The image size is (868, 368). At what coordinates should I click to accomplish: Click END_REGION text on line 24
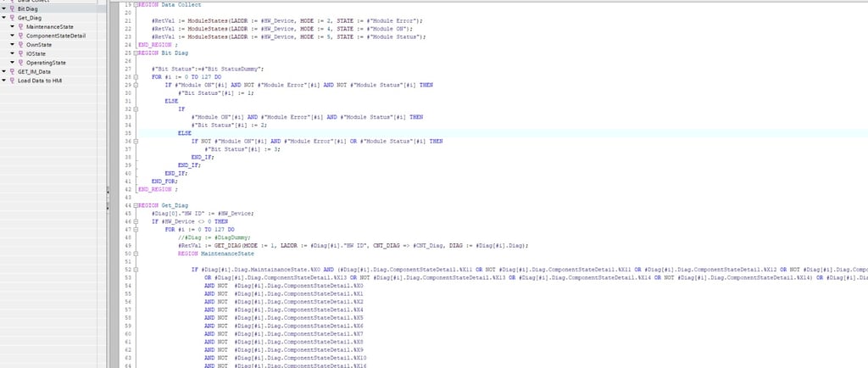[x=156, y=45]
